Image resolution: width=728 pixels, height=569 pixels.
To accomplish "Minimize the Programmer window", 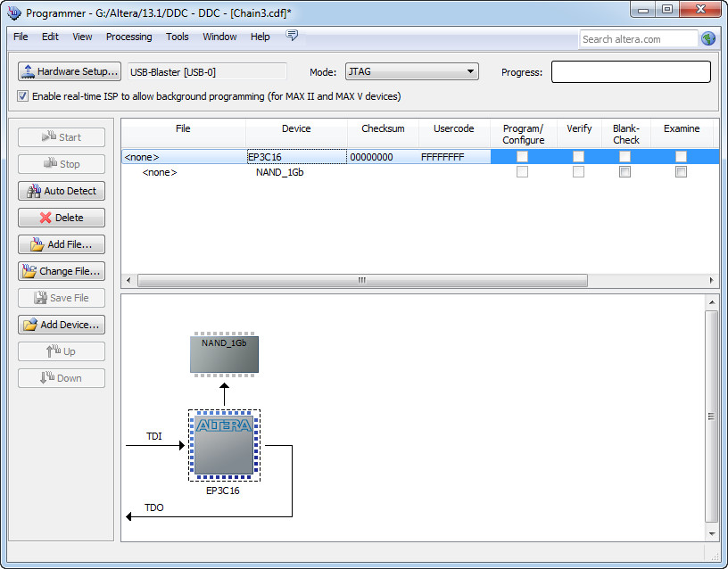I will (x=643, y=10).
